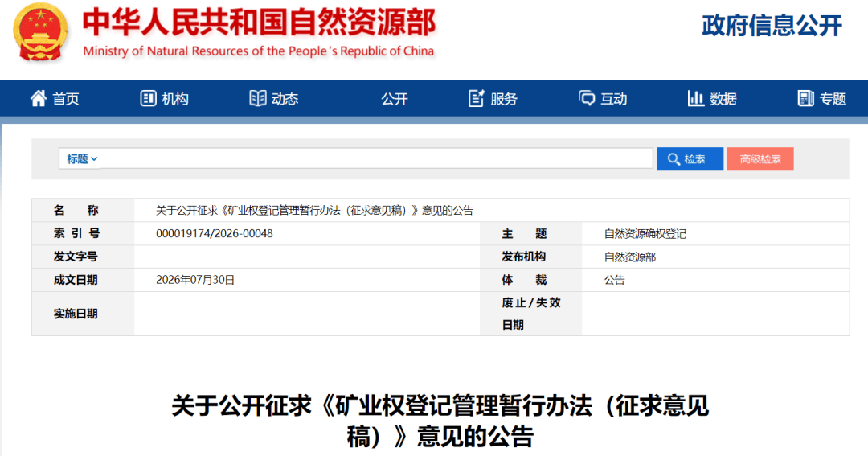Click the date 2026年07月30日
This screenshot has width=868, height=456.
(194, 280)
